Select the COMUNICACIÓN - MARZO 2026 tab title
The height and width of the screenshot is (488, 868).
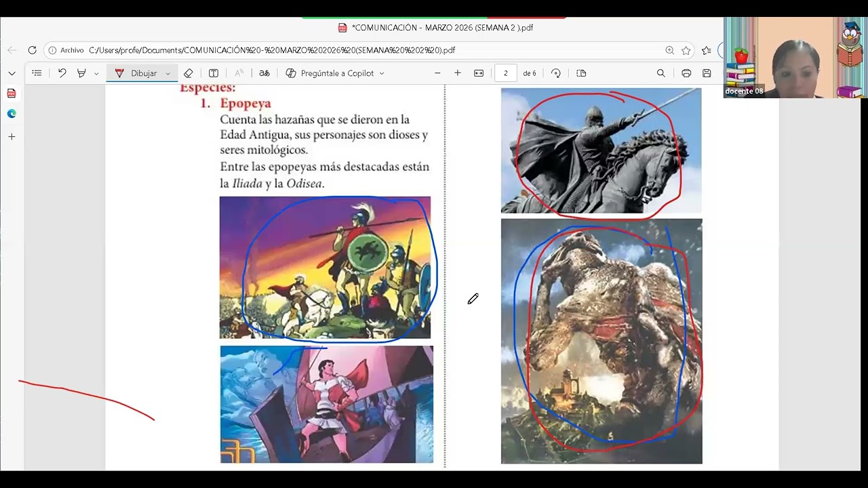442,28
